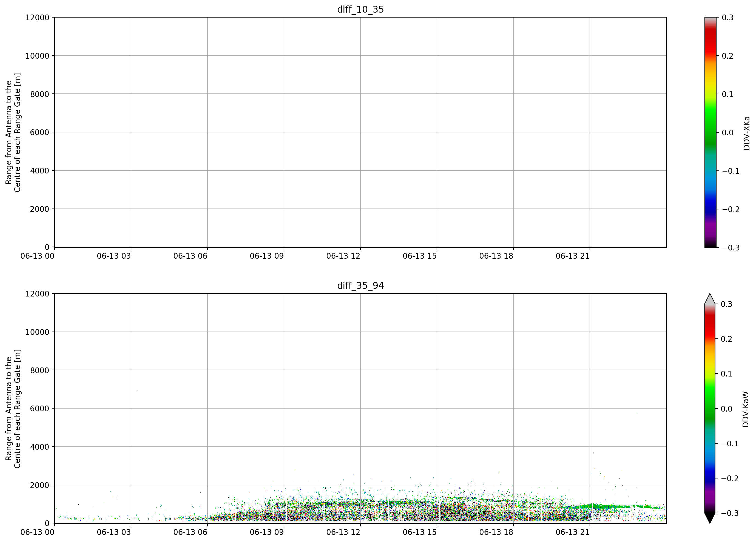Viewport: 756px width, 542px height.
Task: Click the 0.1 tick on DDV-XKa colorbar
Action: click(x=728, y=94)
